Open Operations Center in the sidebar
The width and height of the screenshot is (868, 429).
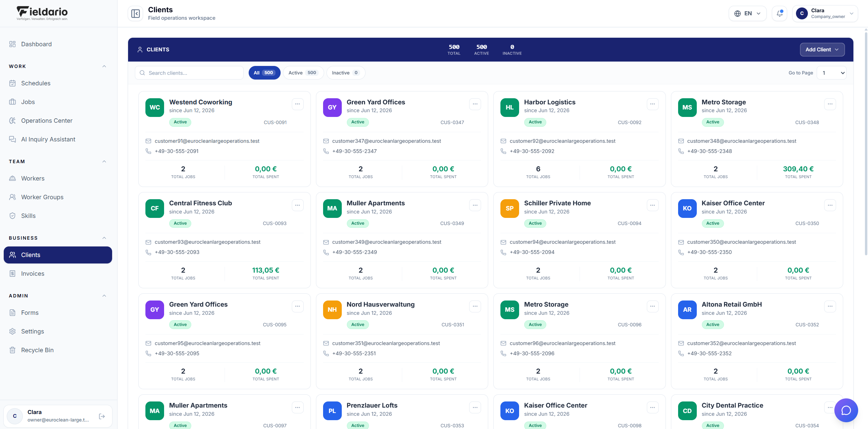click(58, 121)
